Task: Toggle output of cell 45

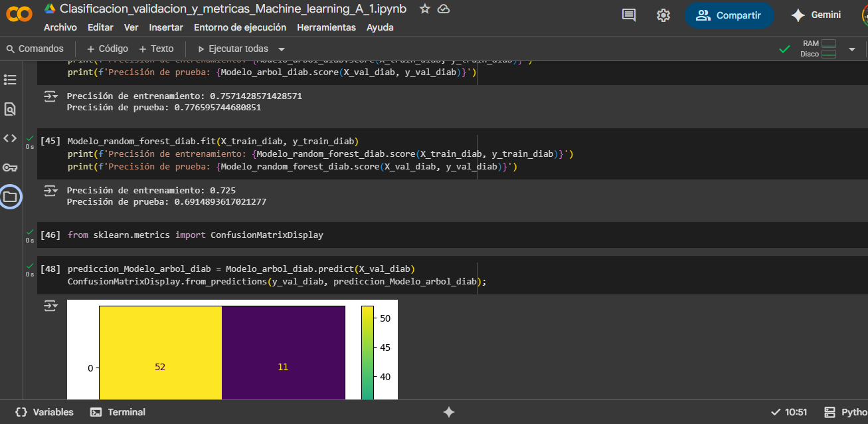Action: 51,191
